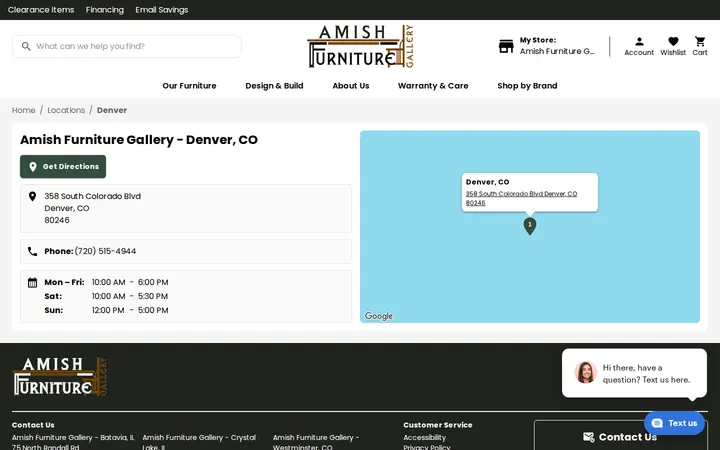Click the phone number (720) 515-4944

point(105,251)
